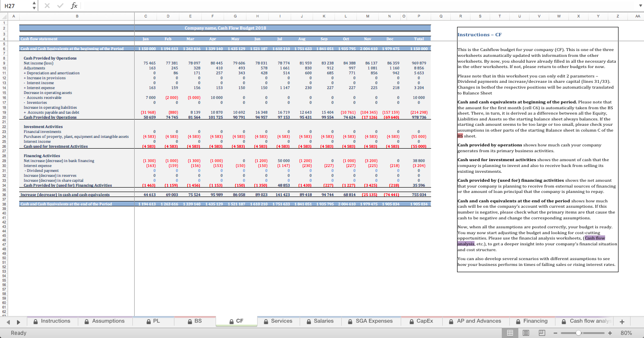Select Total Net income cell 969 879

419,63
